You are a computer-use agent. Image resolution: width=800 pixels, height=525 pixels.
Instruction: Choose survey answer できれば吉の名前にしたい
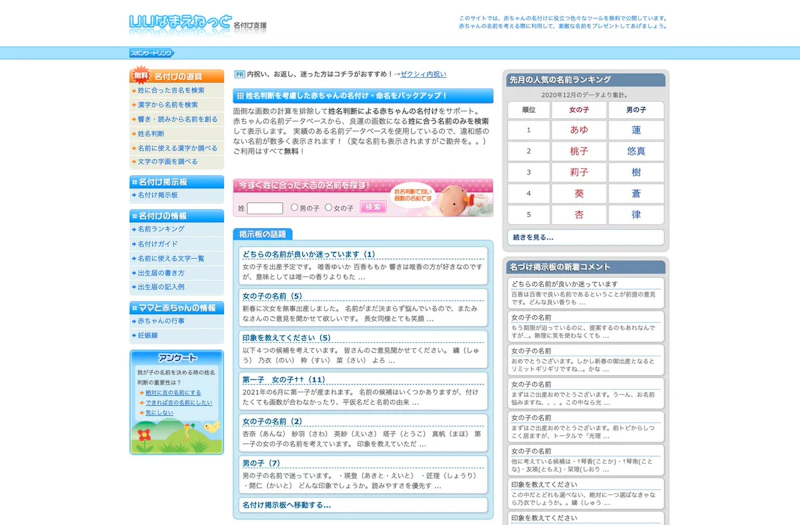(179, 403)
